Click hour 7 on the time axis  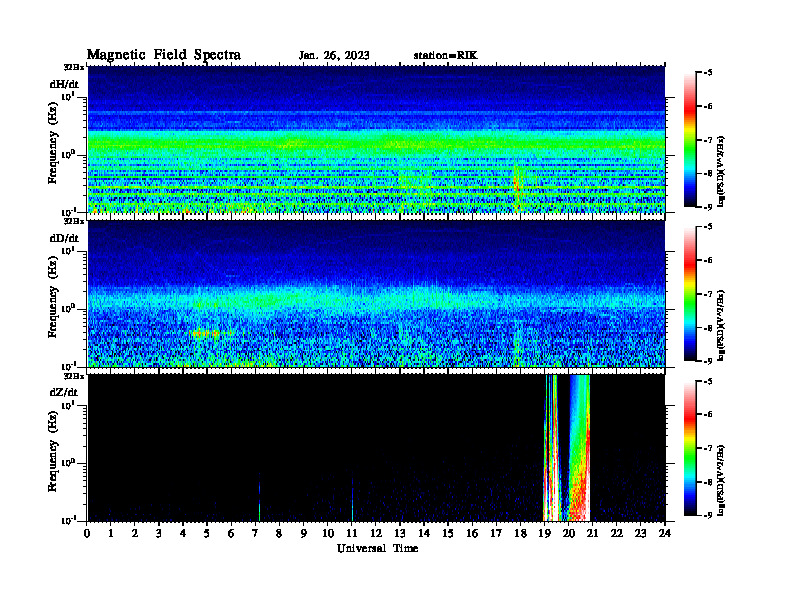point(256,533)
